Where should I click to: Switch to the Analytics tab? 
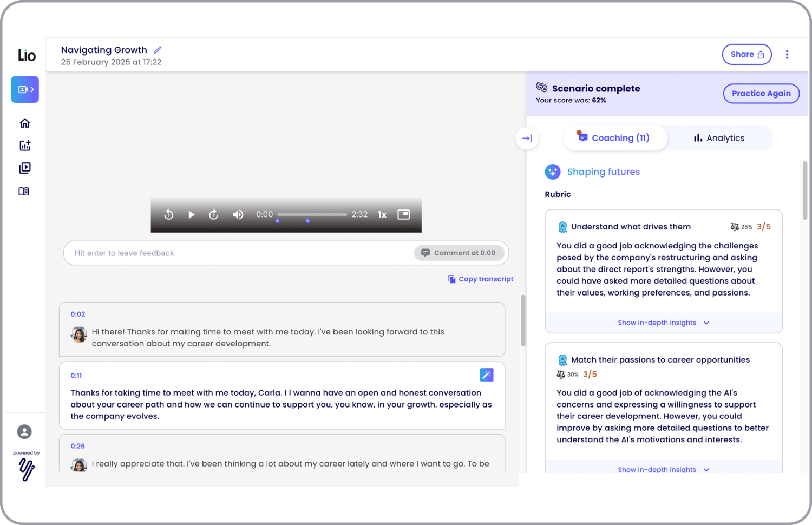718,138
